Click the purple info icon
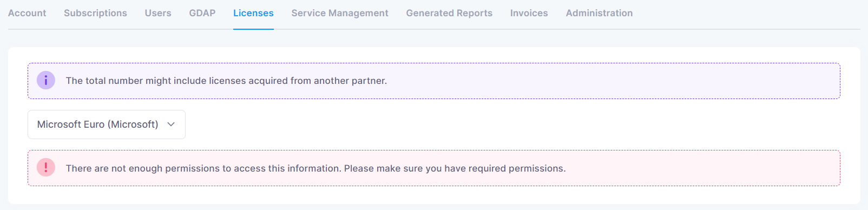This screenshot has height=210, width=868. pyautogui.click(x=46, y=80)
